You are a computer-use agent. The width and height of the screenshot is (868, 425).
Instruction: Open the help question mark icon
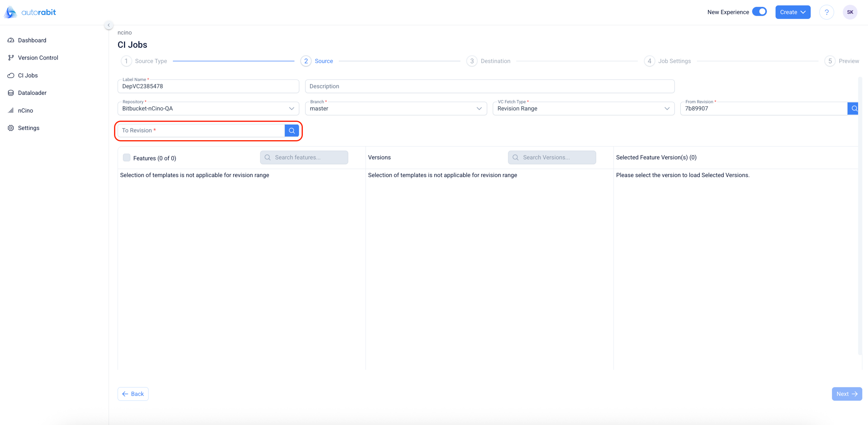pos(827,12)
